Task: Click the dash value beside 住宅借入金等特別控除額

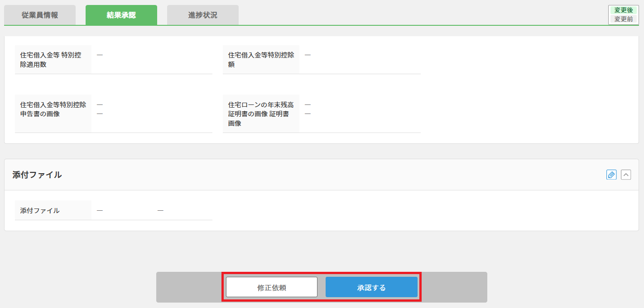Action: (308, 55)
